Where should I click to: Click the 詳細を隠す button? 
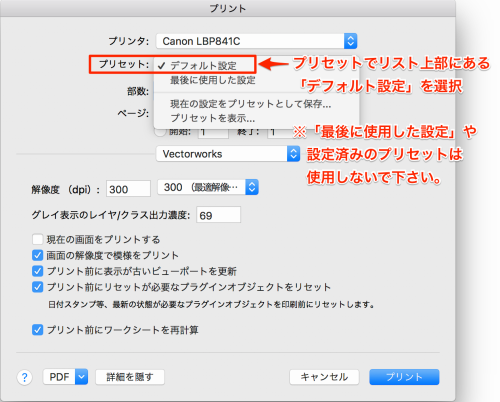click(130, 377)
